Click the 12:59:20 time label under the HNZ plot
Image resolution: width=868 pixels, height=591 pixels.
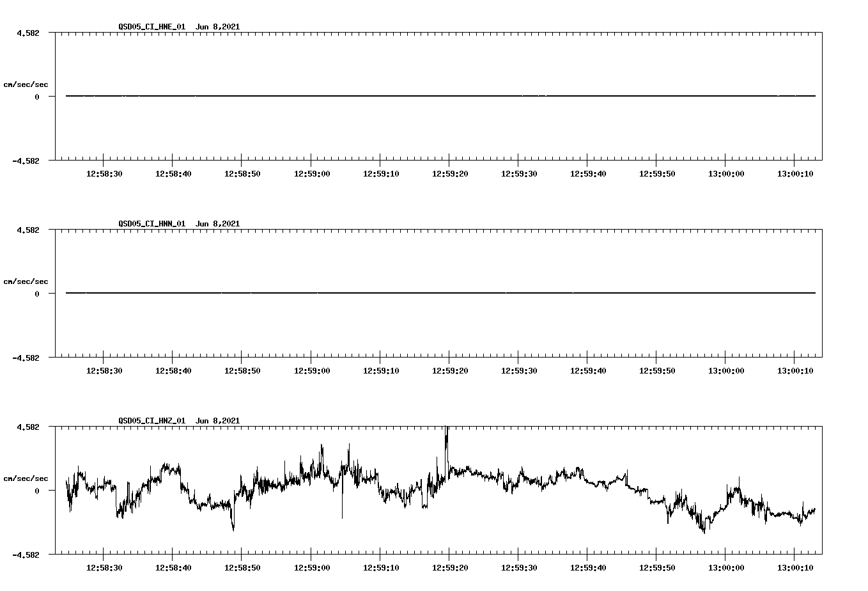(449, 568)
